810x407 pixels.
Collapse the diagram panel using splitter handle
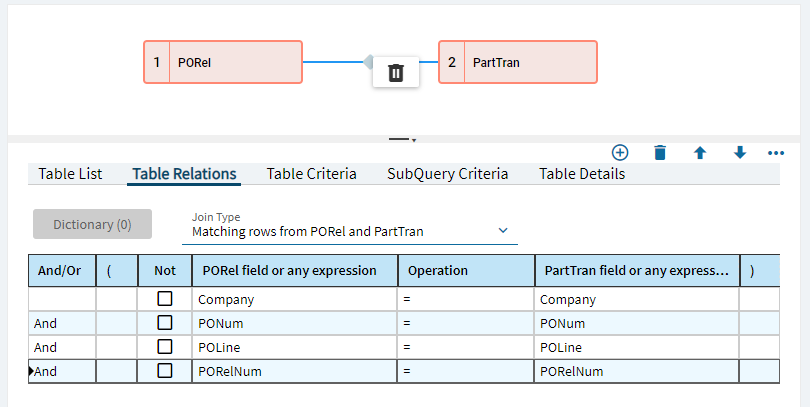click(402, 139)
